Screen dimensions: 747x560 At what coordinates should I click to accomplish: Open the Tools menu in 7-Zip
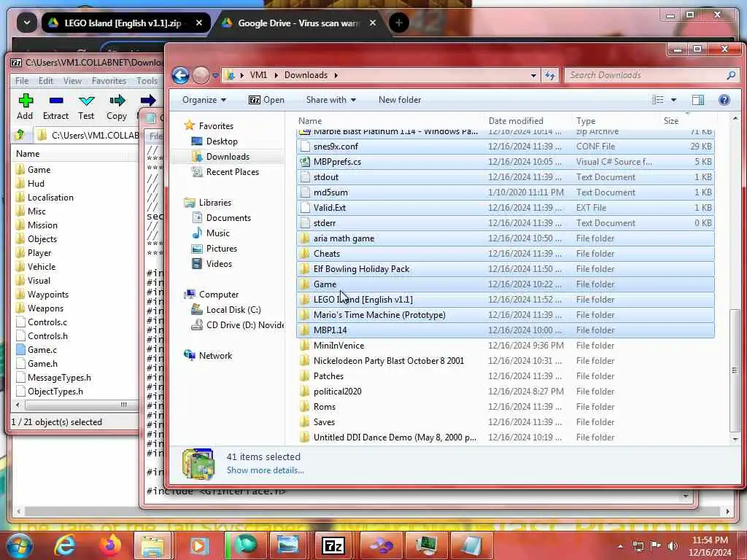[x=147, y=81]
